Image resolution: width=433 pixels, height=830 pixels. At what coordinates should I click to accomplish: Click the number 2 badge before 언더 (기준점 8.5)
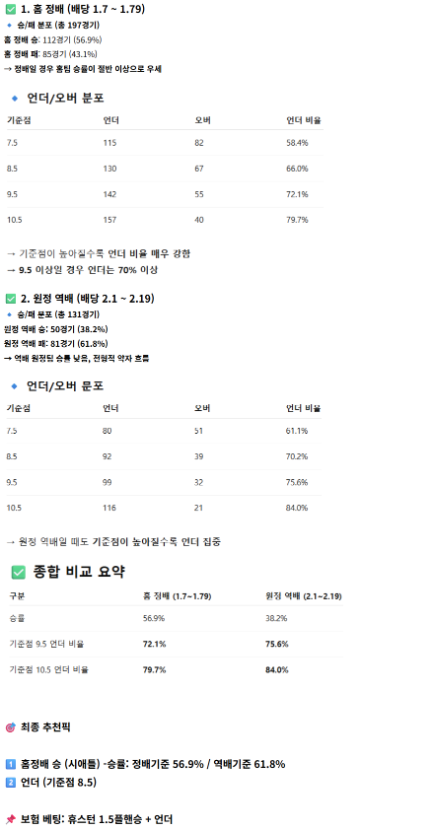coord(11,782)
